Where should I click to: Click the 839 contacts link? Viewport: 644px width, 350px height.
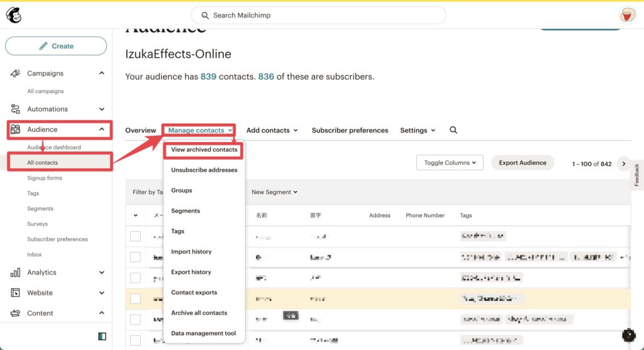coord(208,77)
